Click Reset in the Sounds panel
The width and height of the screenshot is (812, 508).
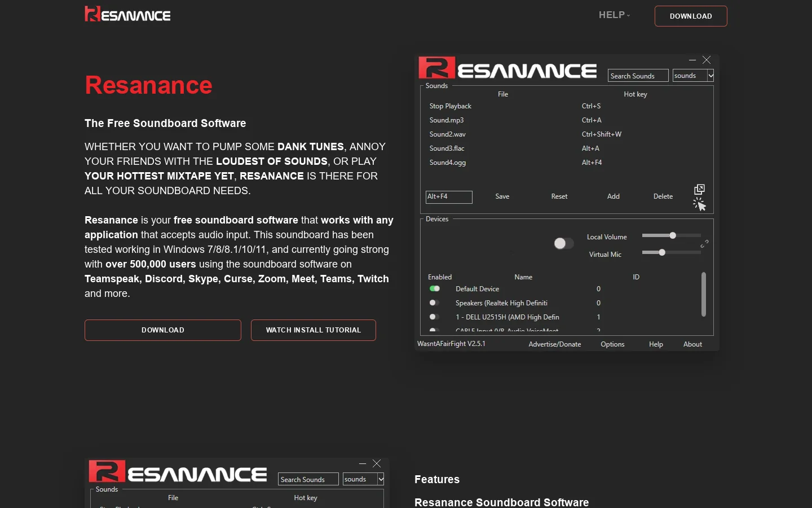pyautogui.click(x=559, y=196)
